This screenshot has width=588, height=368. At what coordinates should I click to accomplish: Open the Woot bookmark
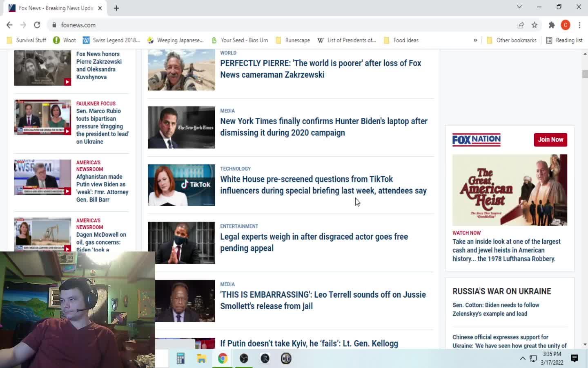65,40
